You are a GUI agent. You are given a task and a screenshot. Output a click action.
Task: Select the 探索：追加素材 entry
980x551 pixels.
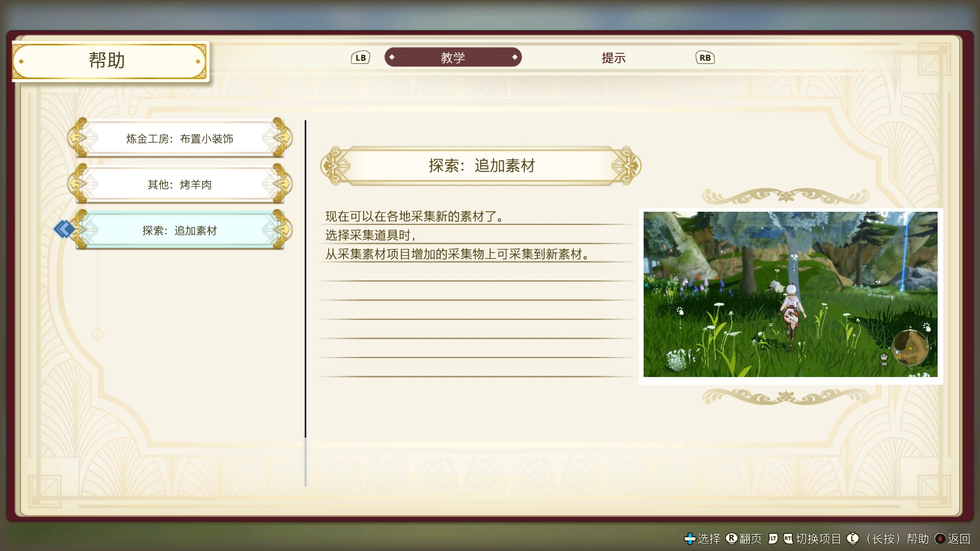[x=179, y=230]
